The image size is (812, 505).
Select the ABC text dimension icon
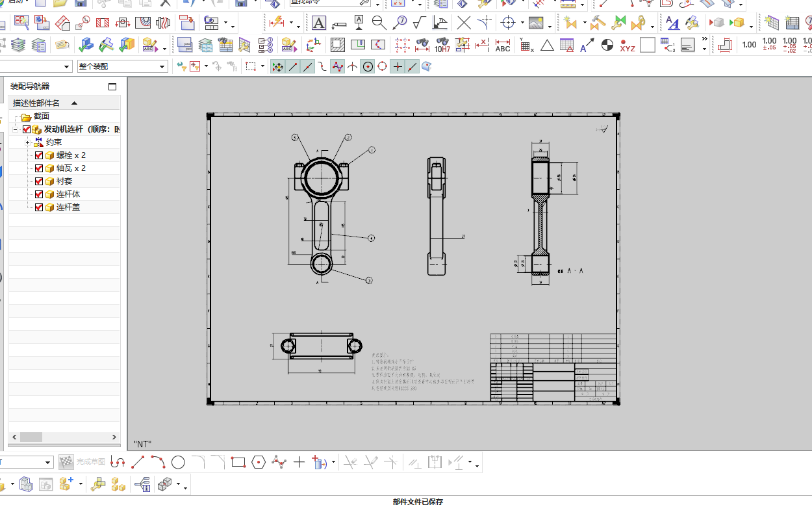pyautogui.click(x=503, y=45)
